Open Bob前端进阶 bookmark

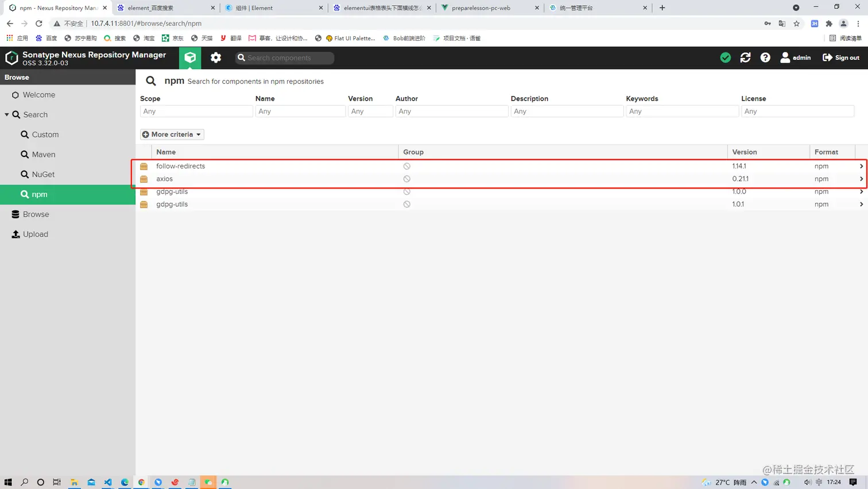coord(404,38)
